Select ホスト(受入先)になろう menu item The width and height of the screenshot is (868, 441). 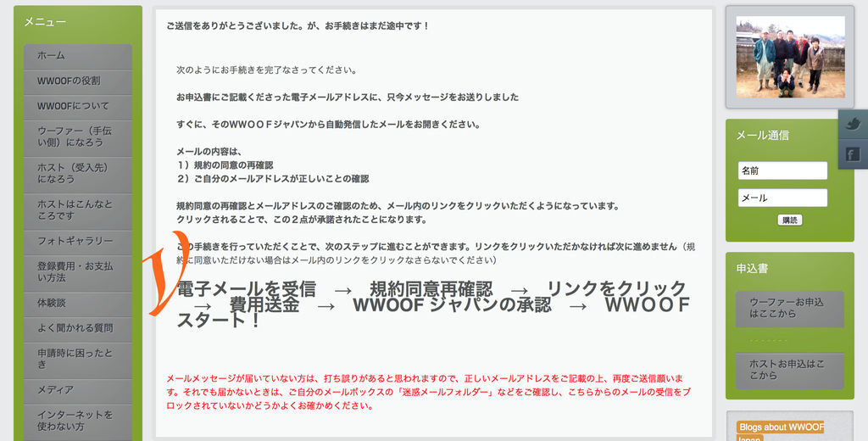(78, 173)
